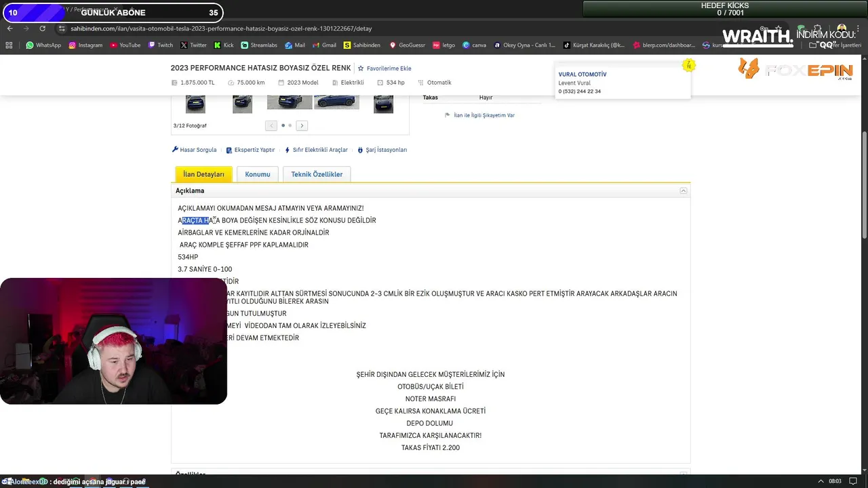The width and height of the screenshot is (868, 488).
Task: Open the apps grid in bookmarks bar
Action: (9, 45)
